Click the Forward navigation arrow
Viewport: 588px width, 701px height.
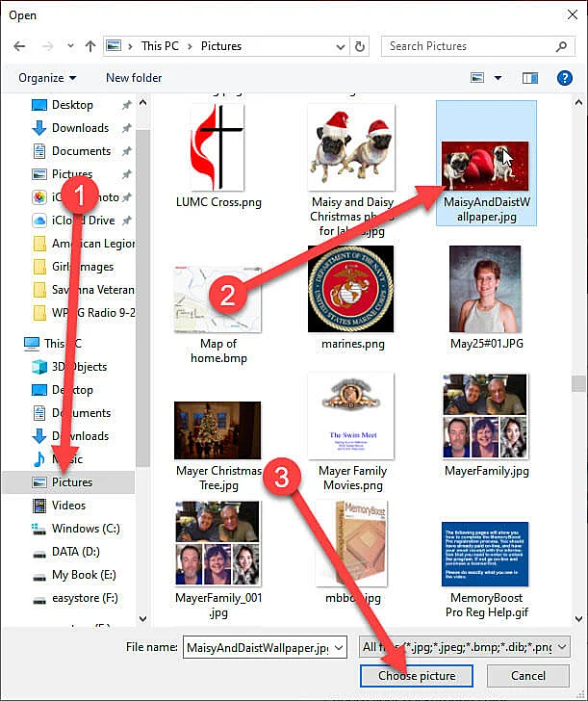[47, 46]
